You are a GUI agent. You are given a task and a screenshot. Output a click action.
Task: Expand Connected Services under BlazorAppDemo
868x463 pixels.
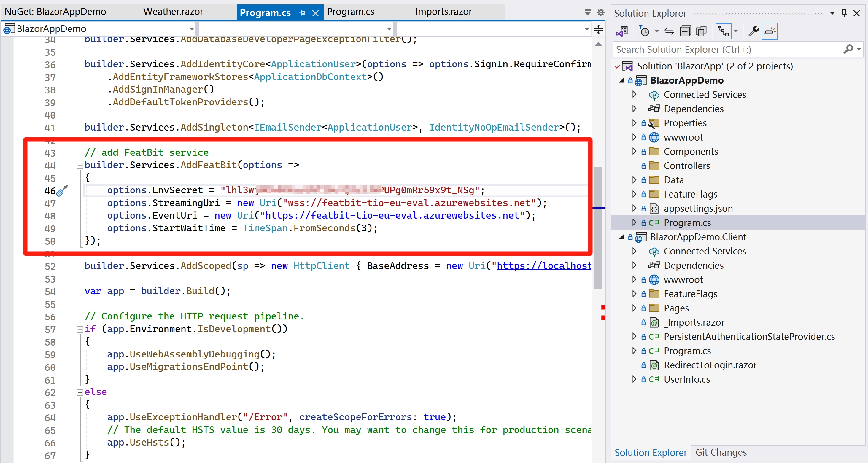(x=634, y=95)
